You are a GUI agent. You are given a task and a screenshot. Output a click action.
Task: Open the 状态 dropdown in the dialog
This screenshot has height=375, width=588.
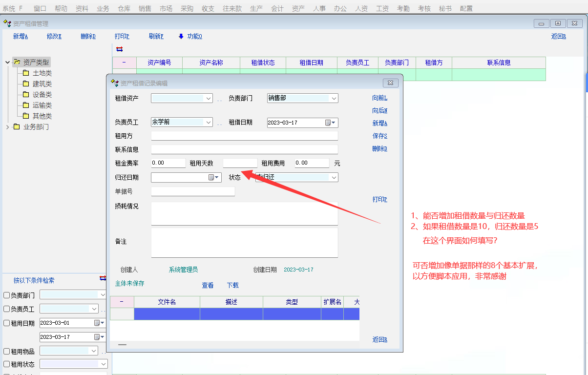334,178
